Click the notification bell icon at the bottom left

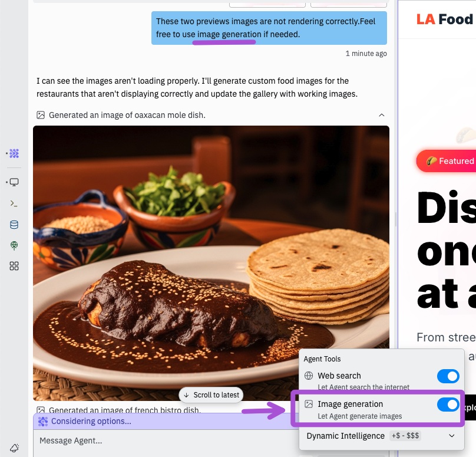pyautogui.click(x=15, y=448)
